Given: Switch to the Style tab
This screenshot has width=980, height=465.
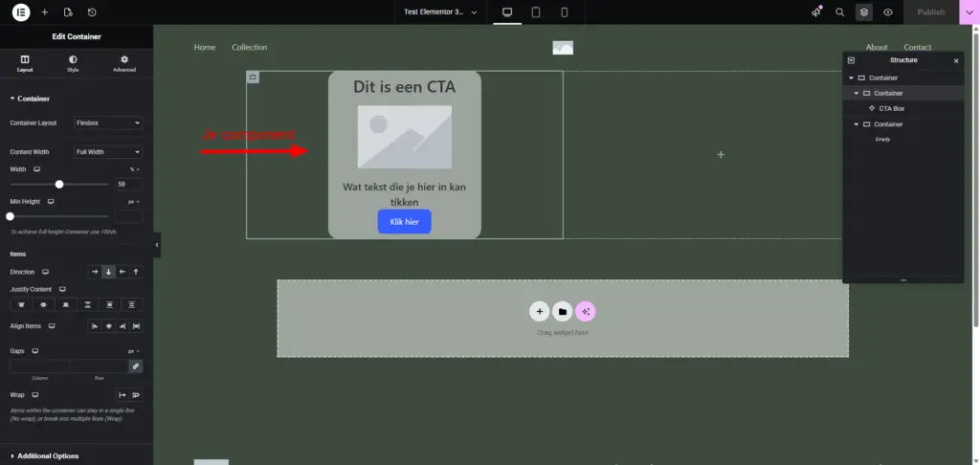Looking at the screenshot, I should coord(73,64).
